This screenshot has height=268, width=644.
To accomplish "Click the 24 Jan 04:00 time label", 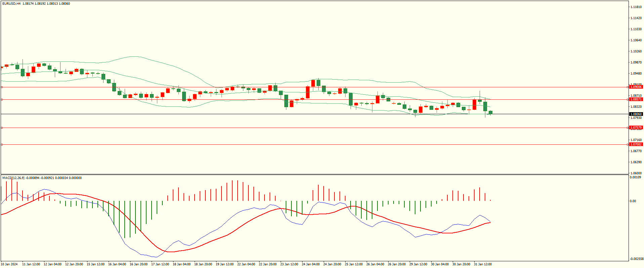I will coord(311,264).
